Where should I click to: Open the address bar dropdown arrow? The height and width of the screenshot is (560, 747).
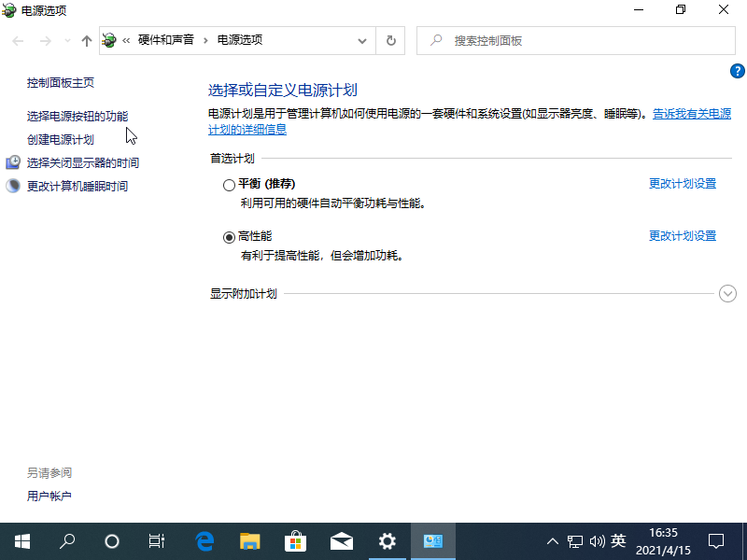(x=363, y=40)
